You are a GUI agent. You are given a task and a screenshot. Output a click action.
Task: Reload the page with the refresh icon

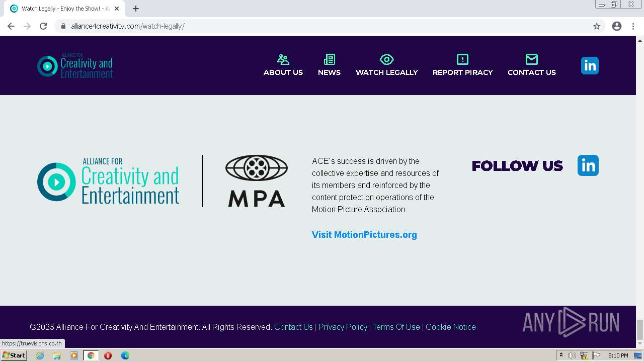pyautogui.click(x=43, y=26)
